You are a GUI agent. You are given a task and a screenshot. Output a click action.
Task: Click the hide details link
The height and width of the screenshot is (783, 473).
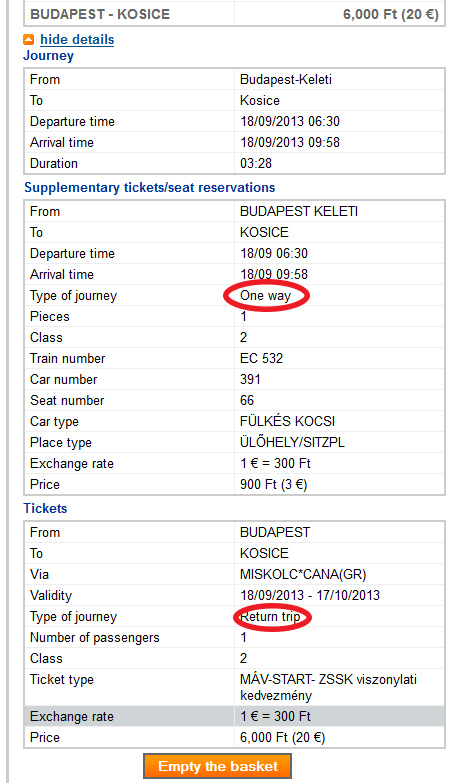coord(77,39)
